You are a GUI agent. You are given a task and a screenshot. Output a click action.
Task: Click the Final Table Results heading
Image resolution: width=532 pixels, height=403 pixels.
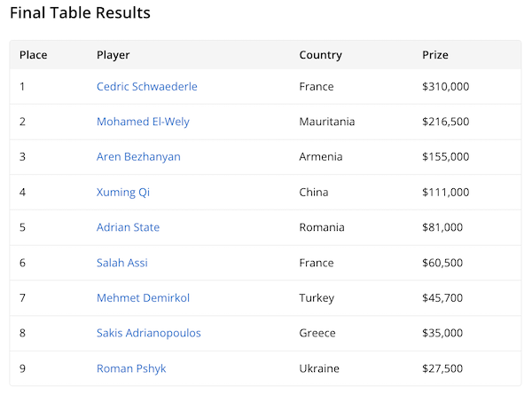point(80,13)
